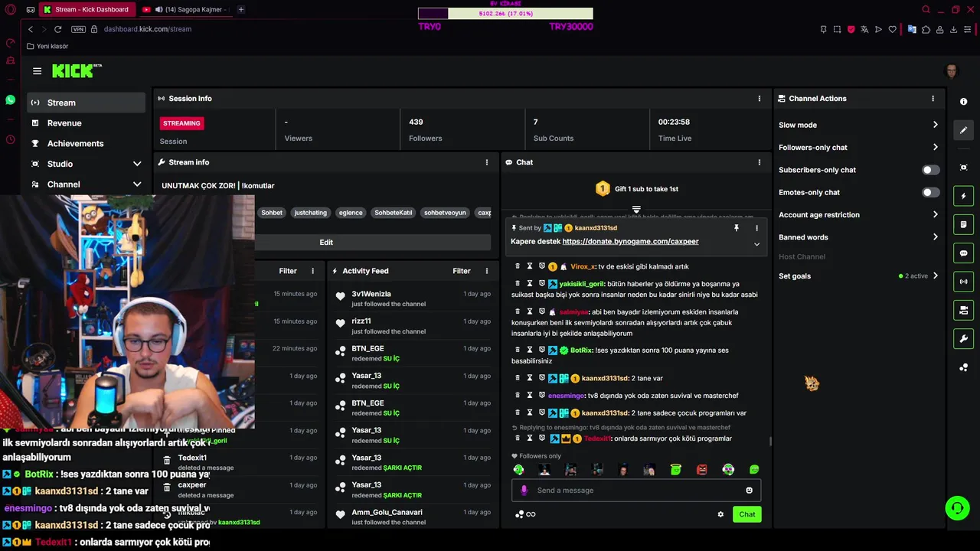Viewport: 980px width, 551px height.
Task: Click the Sohbet tag
Action: [272, 213]
